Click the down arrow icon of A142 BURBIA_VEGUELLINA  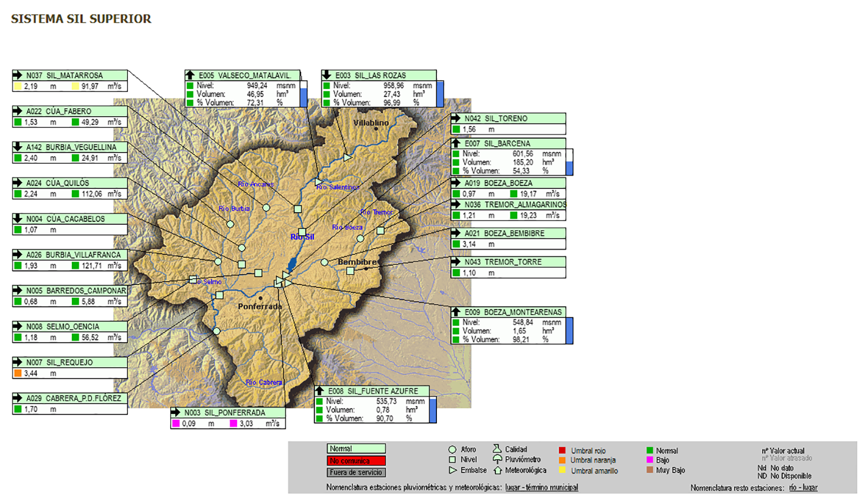17,147
